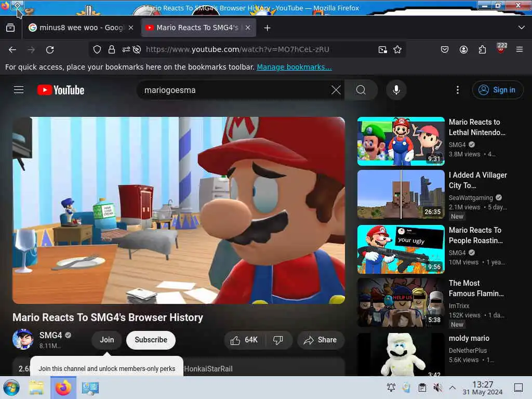Subscribe to SMG4
This screenshot has height=399, width=532.
coord(151,340)
